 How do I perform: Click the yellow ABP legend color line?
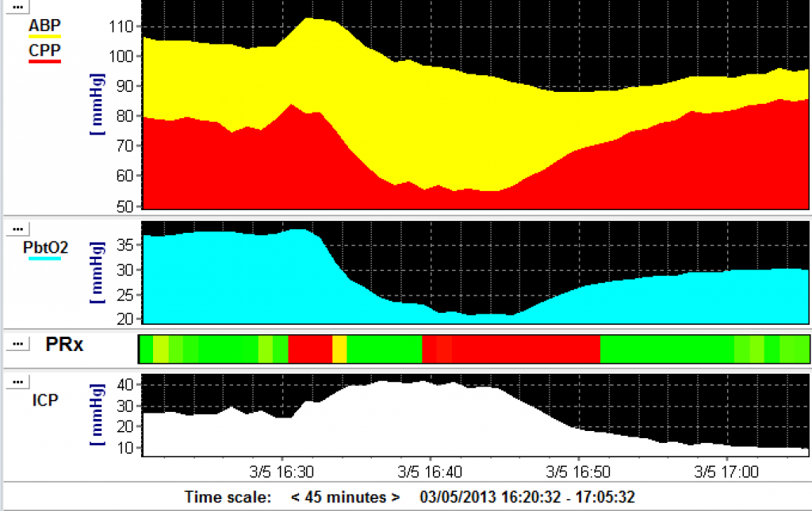point(45,36)
